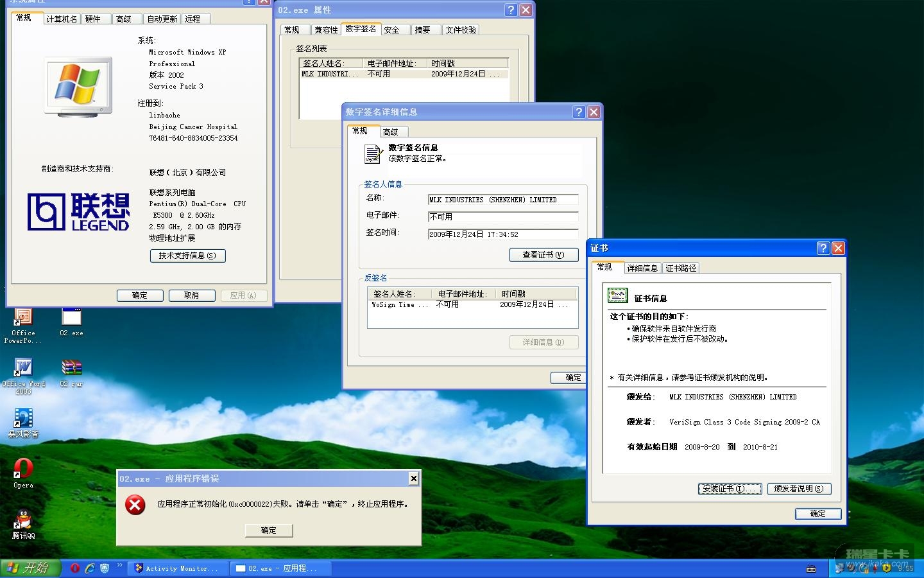Click 安装证书(I)... in the 证书 window

tap(730, 489)
